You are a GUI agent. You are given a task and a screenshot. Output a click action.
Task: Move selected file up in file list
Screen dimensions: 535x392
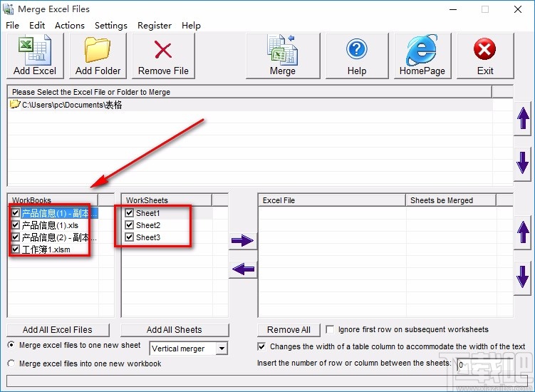(x=523, y=118)
